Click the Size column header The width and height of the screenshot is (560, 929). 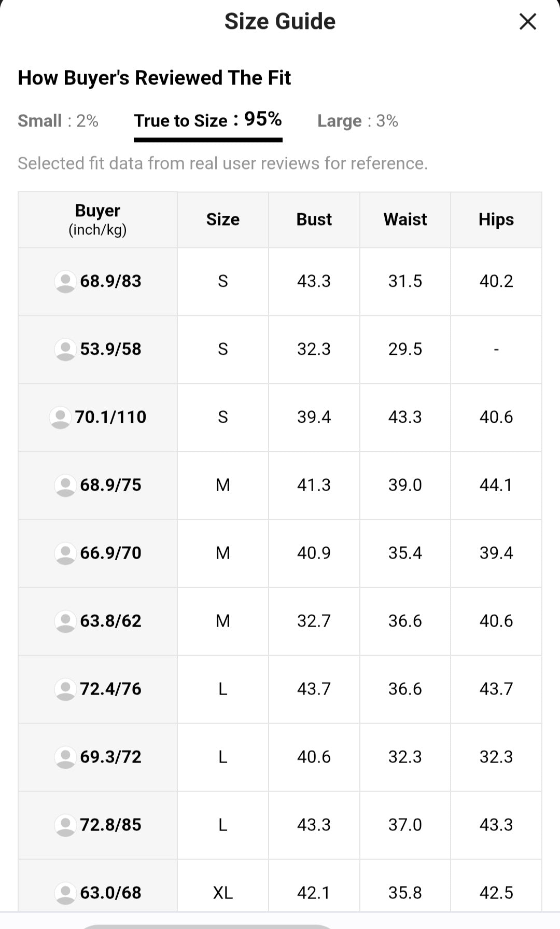point(223,219)
